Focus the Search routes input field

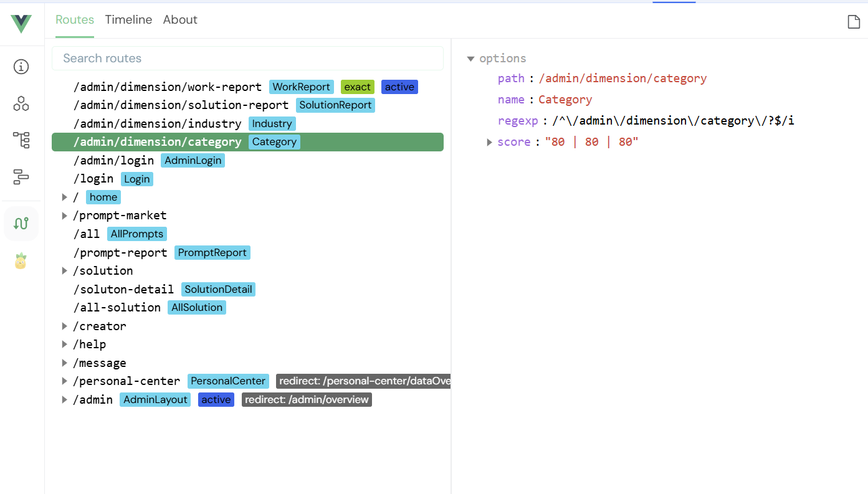click(247, 58)
